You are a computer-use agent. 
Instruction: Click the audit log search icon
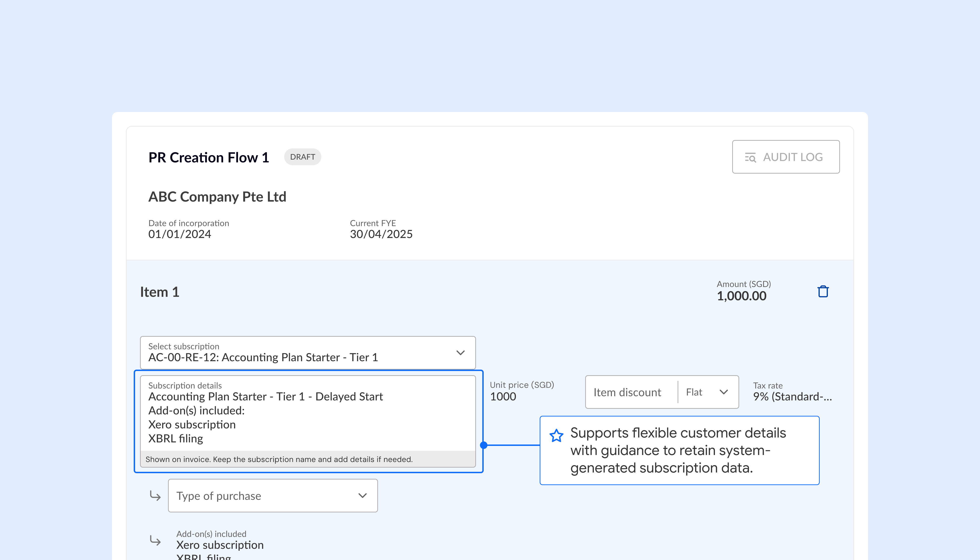click(x=750, y=157)
